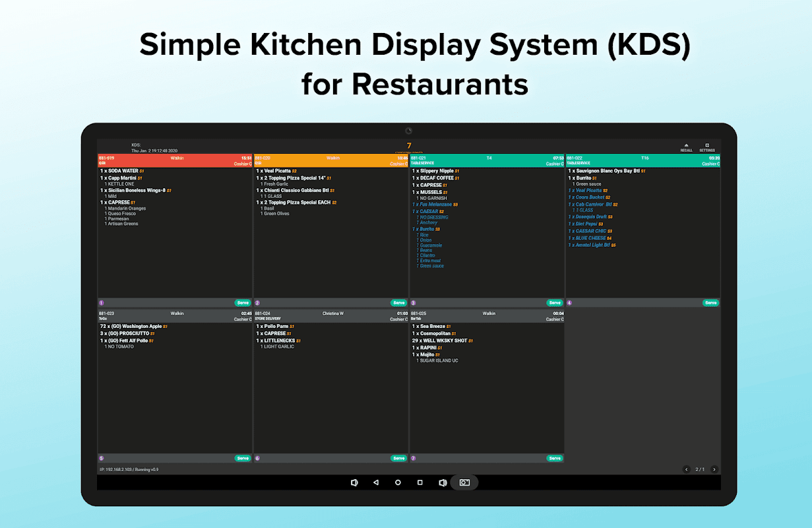Screen dimensions: 812x528
Task: Click the orange order count 7
Action: [409, 146]
